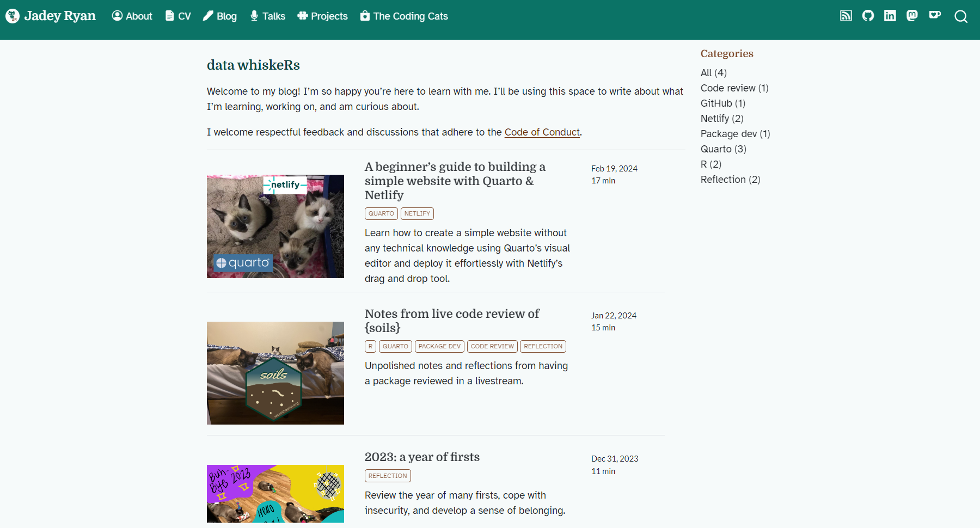The image size is (980, 528).
Task: Click the Ko-fi coffee cup icon
Action: [934, 16]
